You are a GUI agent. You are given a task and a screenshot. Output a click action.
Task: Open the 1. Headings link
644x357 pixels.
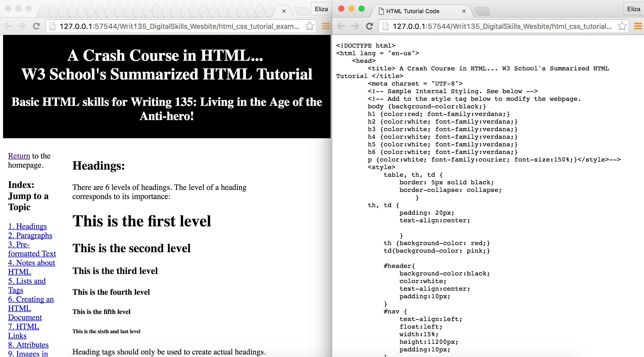[x=27, y=226]
